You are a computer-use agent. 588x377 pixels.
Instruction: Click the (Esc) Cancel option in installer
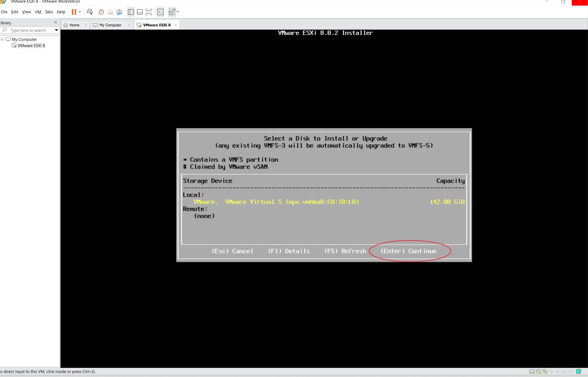click(x=232, y=251)
